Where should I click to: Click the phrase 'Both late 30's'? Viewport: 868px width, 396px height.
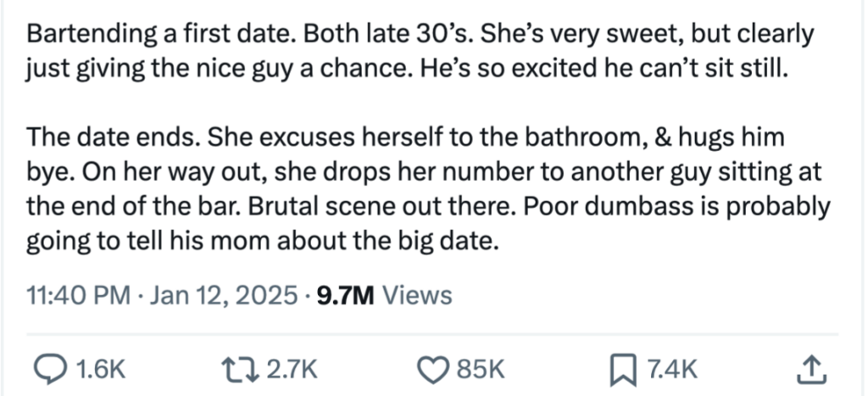(x=387, y=35)
